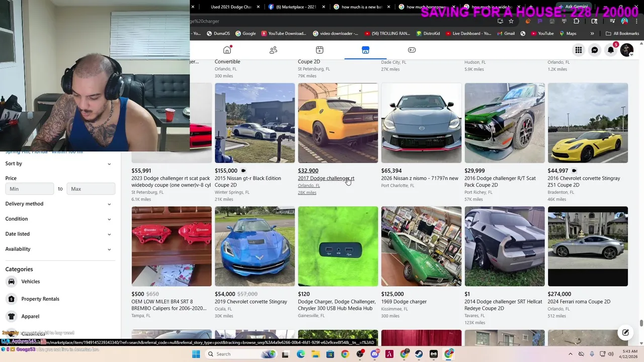Open the Facebook Home icon

point(227,50)
